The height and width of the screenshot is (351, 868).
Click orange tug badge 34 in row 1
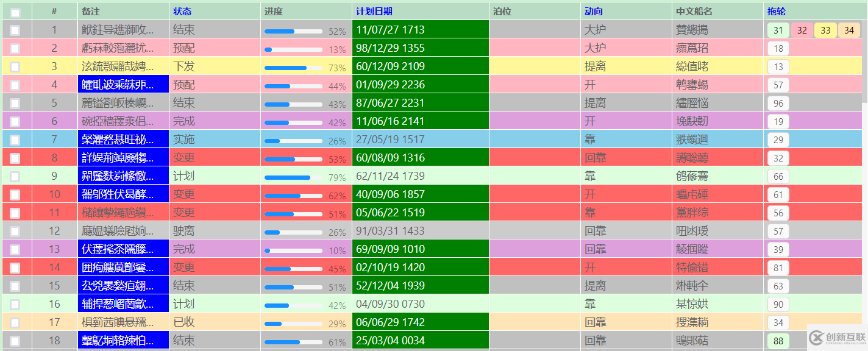pos(849,30)
